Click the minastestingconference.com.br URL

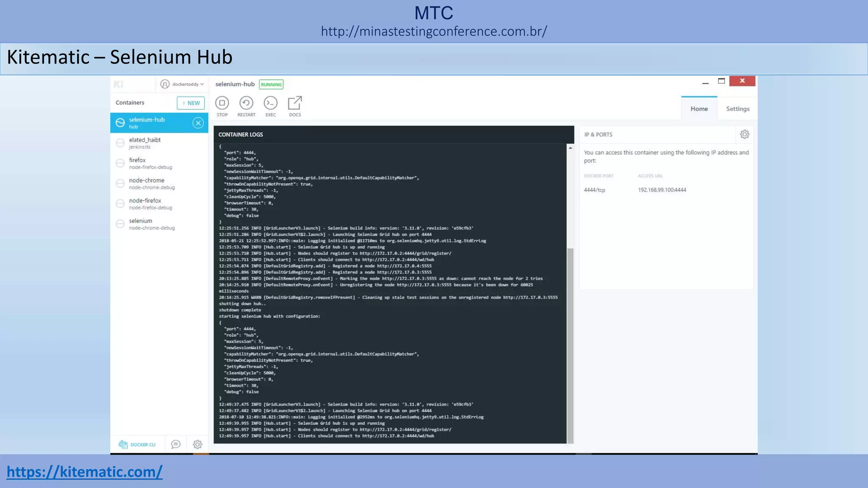(x=434, y=31)
